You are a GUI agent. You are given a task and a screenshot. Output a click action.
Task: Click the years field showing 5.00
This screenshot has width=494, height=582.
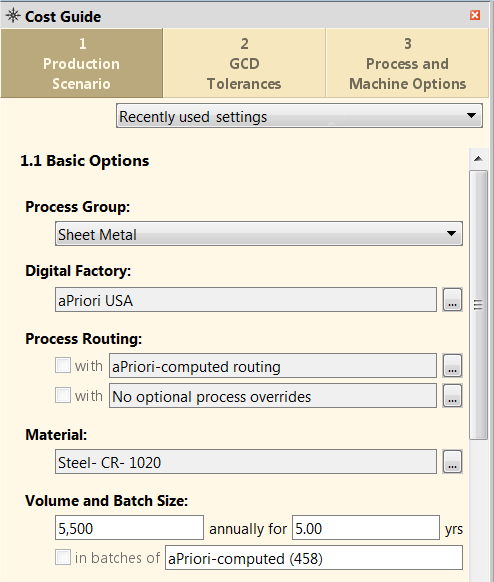[366, 527]
